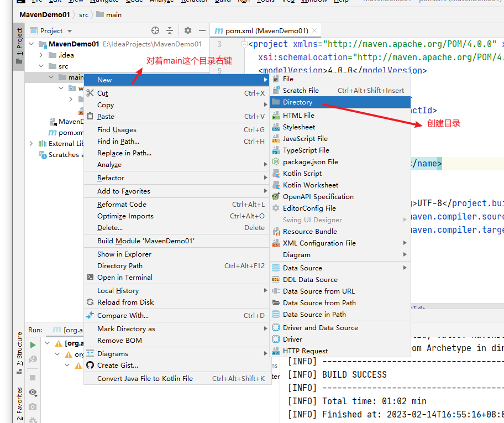Click Compare With... entry
Viewport: 504px width, 423px height.
click(176, 316)
